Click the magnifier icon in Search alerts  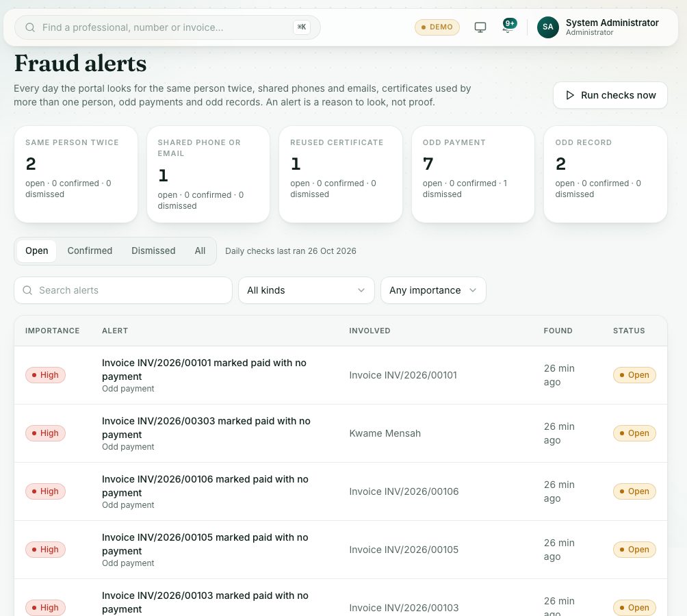click(27, 290)
